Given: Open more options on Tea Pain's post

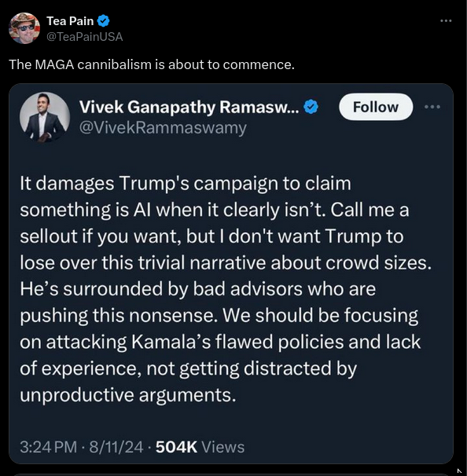Looking at the screenshot, I should click(x=446, y=20).
